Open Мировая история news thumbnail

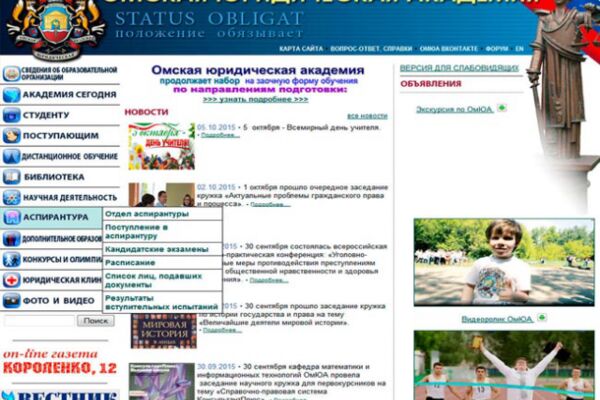tap(164, 331)
